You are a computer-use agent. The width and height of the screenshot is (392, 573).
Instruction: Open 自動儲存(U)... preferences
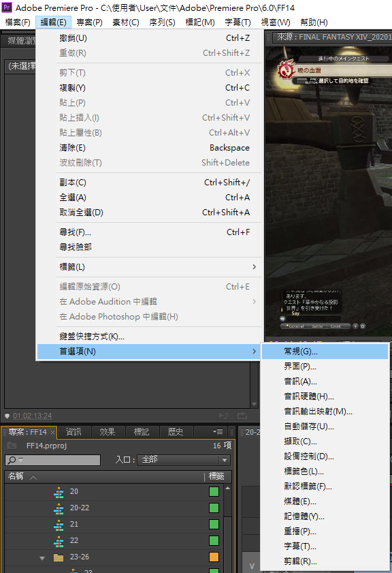tap(325, 427)
